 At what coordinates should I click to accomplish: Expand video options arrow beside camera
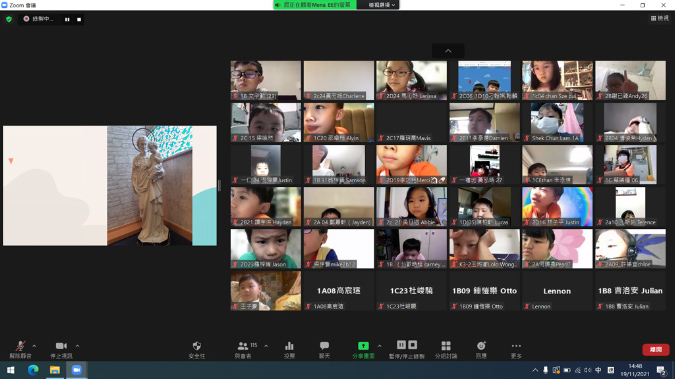coord(77,346)
